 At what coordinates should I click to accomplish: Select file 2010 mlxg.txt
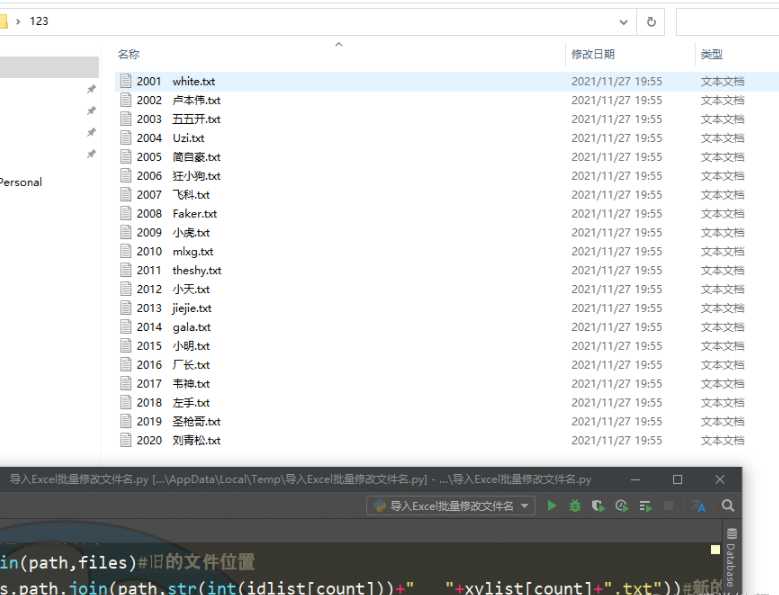[x=175, y=251]
